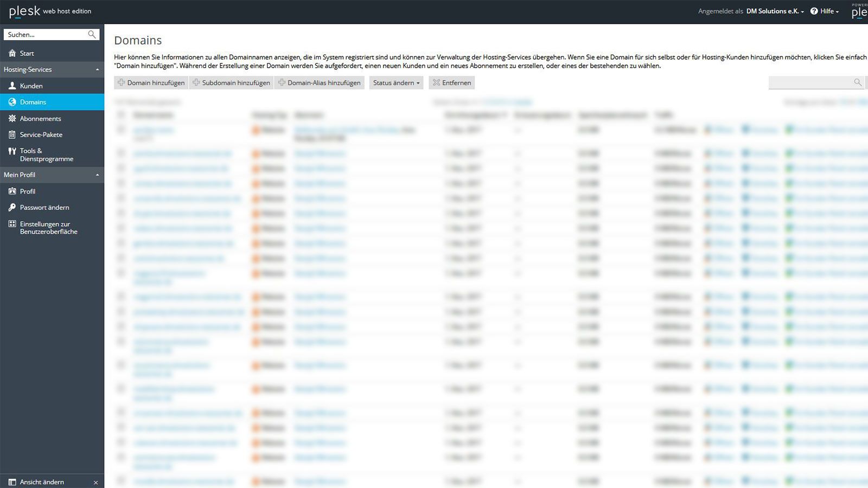Open Abonnements via its gear icon
868x488 pixels.
click(x=12, y=118)
